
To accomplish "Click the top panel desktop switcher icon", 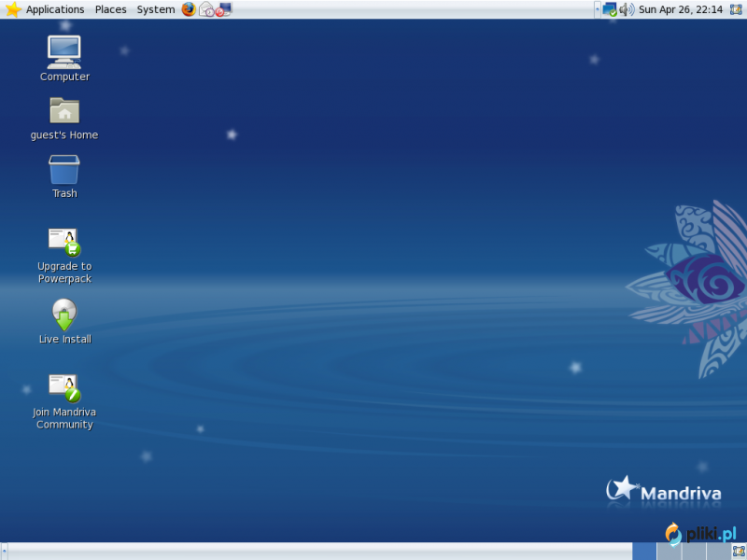I will point(737,9).
